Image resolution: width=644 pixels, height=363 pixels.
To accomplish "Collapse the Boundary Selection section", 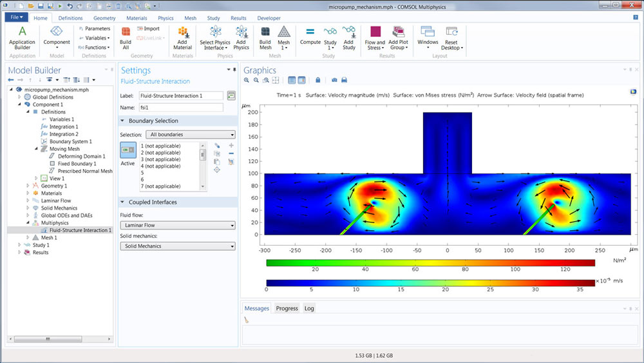I will pyautogui.click(x=153, y=121).
